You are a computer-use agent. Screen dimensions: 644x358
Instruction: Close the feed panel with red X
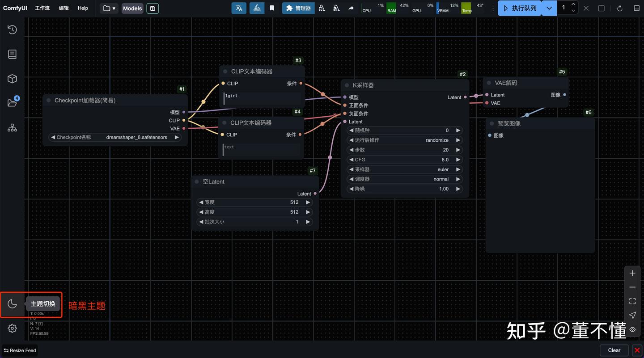click(x=637, y=350)
